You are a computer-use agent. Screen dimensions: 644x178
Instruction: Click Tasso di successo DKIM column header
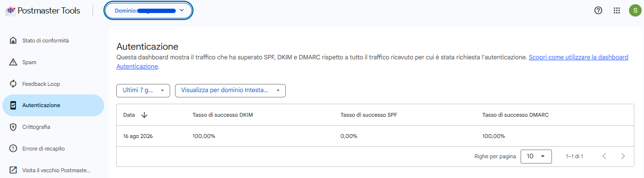click(x=223, y=115)
